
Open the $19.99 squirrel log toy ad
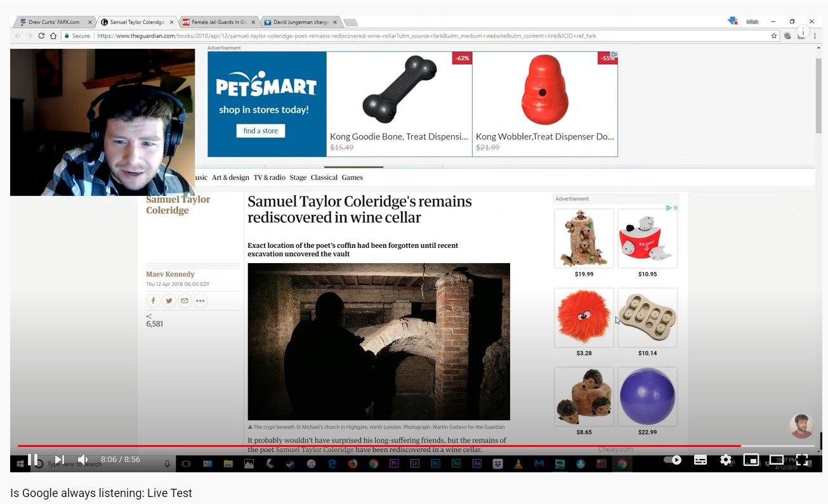[x=584, y=238]
